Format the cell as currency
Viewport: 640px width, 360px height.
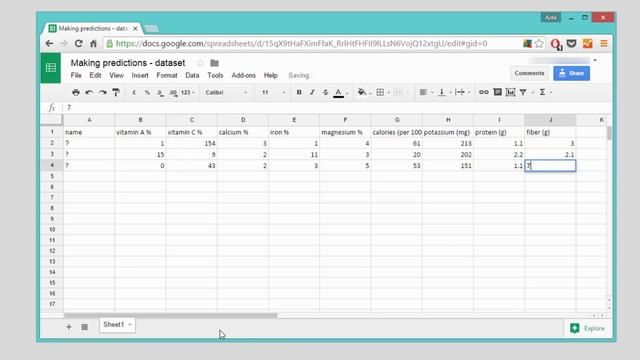tap(134, 93)
